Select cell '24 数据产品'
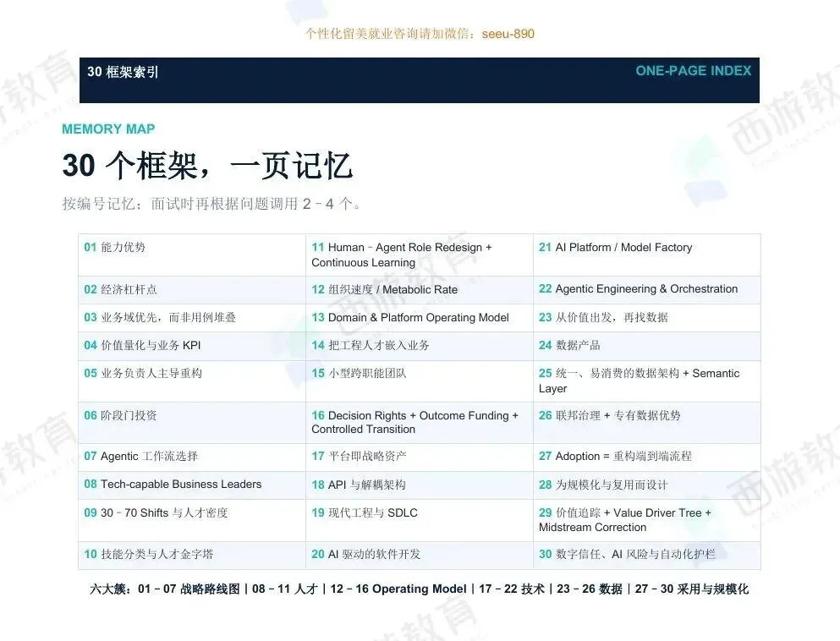 (647, 346)
